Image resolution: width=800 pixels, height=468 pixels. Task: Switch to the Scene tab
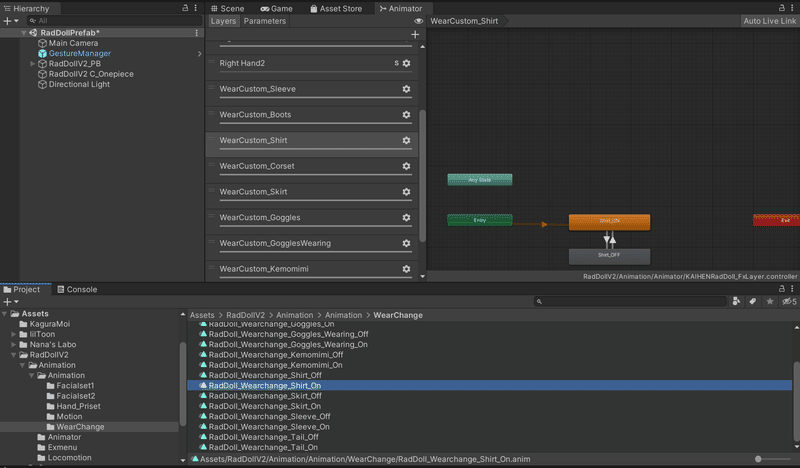(228, 9)
